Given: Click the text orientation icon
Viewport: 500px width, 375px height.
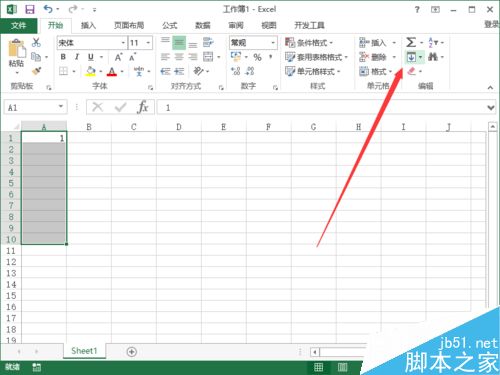Looking at the screenshot, I should click(x=199, y=71).
